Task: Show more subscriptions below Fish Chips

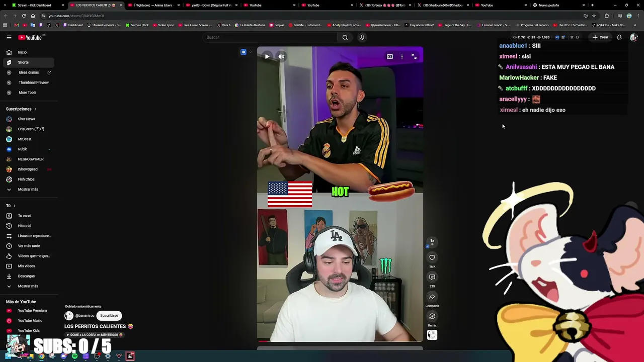Action: coord(29,190)
